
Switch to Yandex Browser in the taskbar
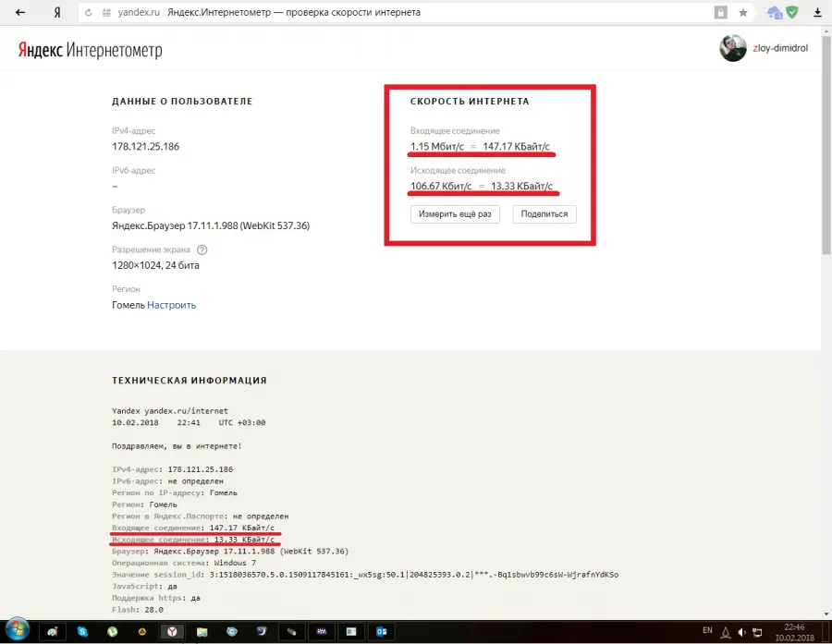(x=173, y=632)
